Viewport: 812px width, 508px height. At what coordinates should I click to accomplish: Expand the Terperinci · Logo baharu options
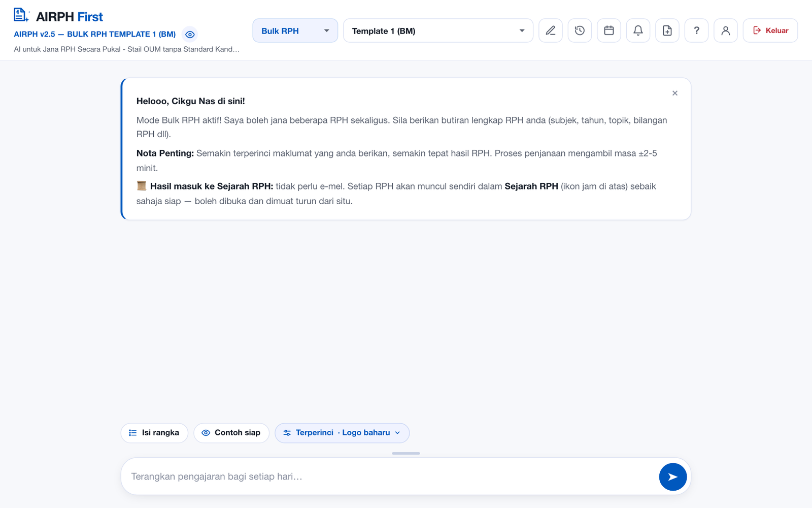point(342,433)
